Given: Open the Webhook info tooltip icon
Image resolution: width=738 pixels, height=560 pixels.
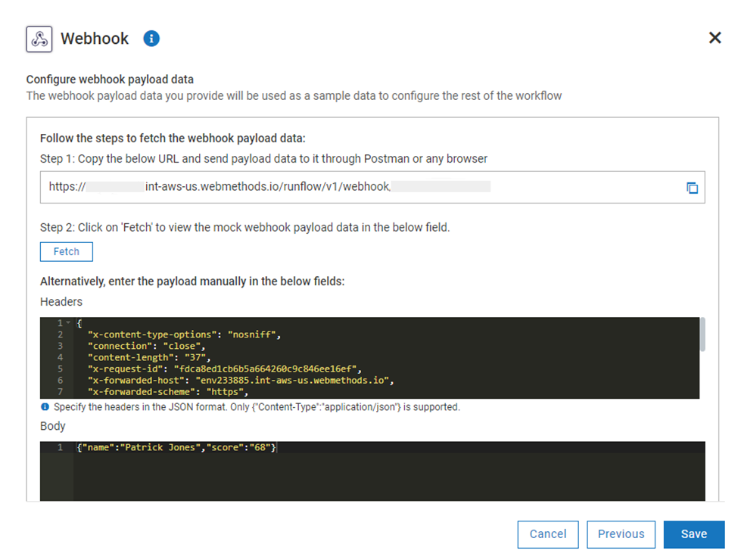Looking at the screenshot, I should pyautogui.click(x=151, y=39).
